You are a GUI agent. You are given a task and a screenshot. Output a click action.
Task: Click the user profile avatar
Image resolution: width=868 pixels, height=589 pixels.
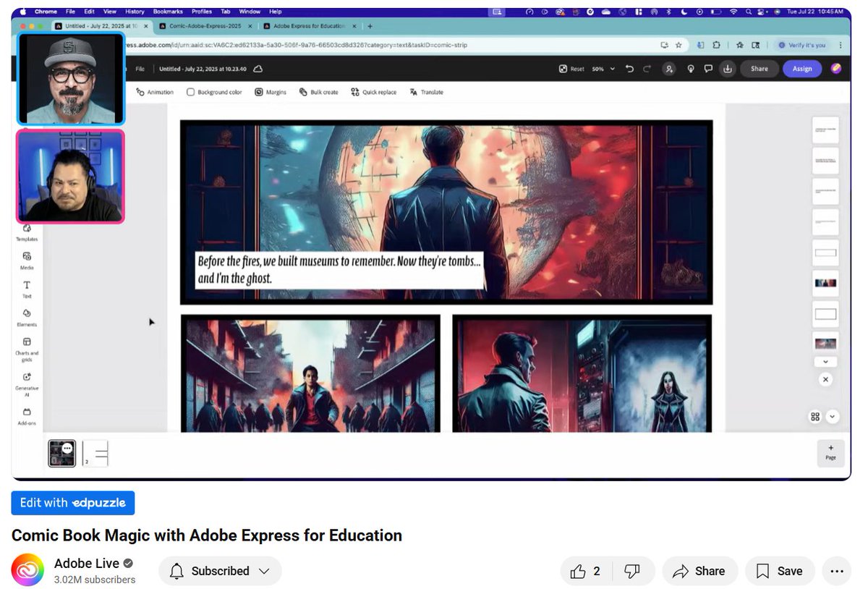[836, 69]
